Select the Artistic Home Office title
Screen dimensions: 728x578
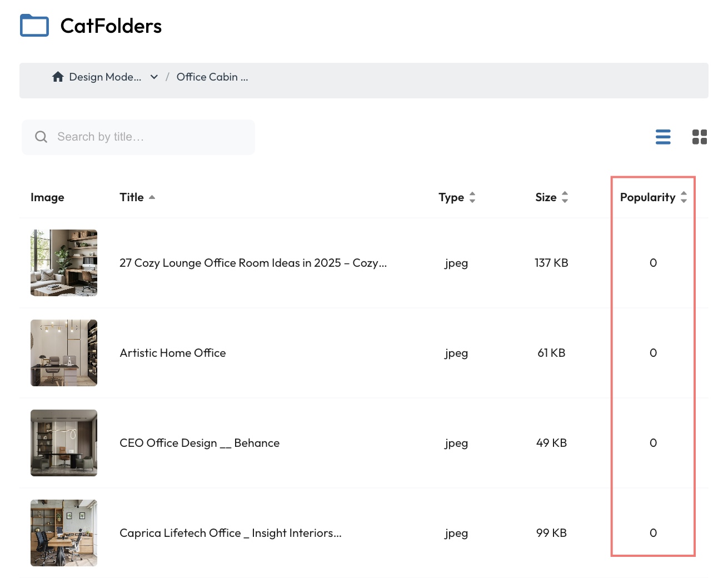pyautogui.click(x=173, y=353)
